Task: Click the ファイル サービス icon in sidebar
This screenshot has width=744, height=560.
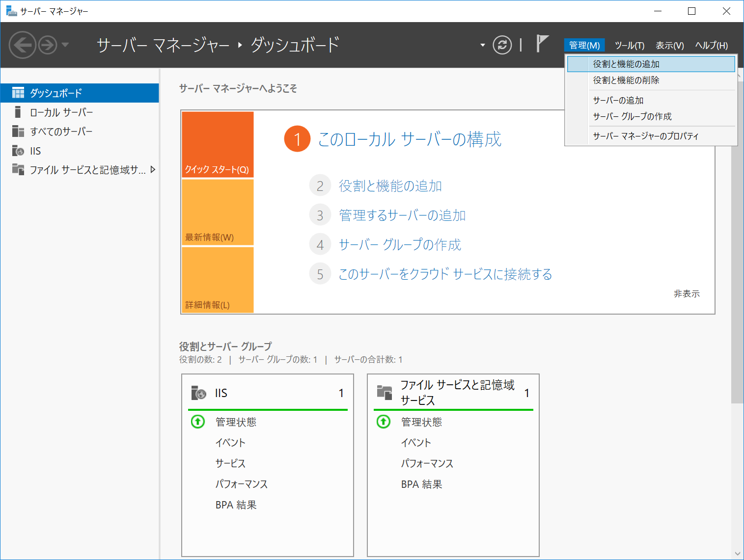Action: 18,169
